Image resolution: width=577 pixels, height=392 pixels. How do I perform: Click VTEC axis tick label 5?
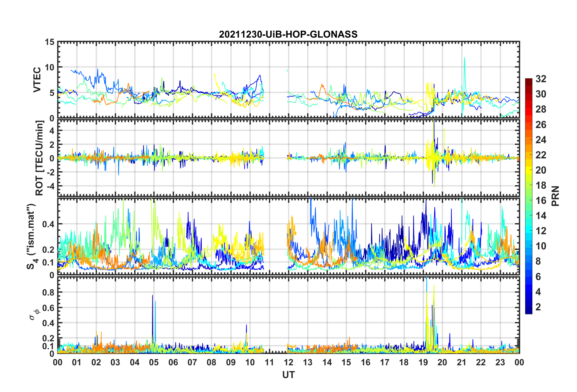[x=52, y=93]
